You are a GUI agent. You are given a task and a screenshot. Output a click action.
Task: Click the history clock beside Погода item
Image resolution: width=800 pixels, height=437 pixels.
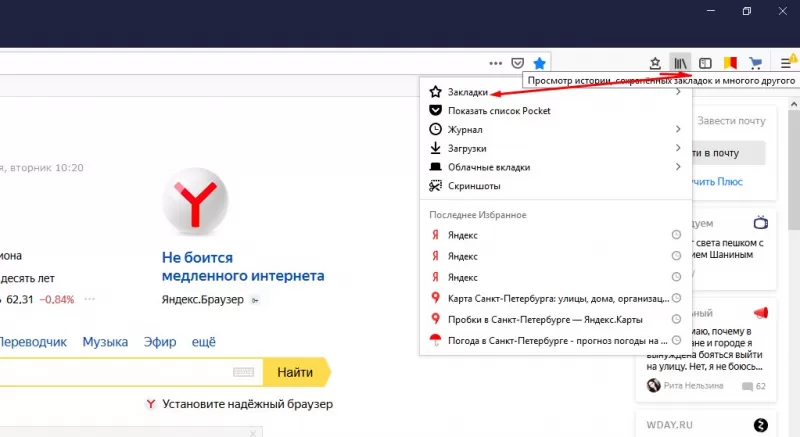coord(676,340)
